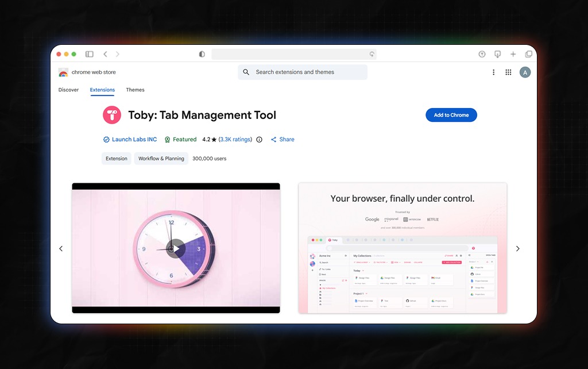The width and height of the screenshot is (588, 369).
Task: Open the Google apps grid
Action: pos(508,72)
